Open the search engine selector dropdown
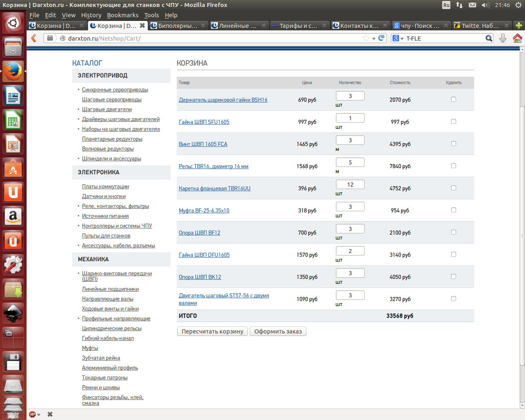This screenshot has width=525, height=420. (x=398, y=38)
